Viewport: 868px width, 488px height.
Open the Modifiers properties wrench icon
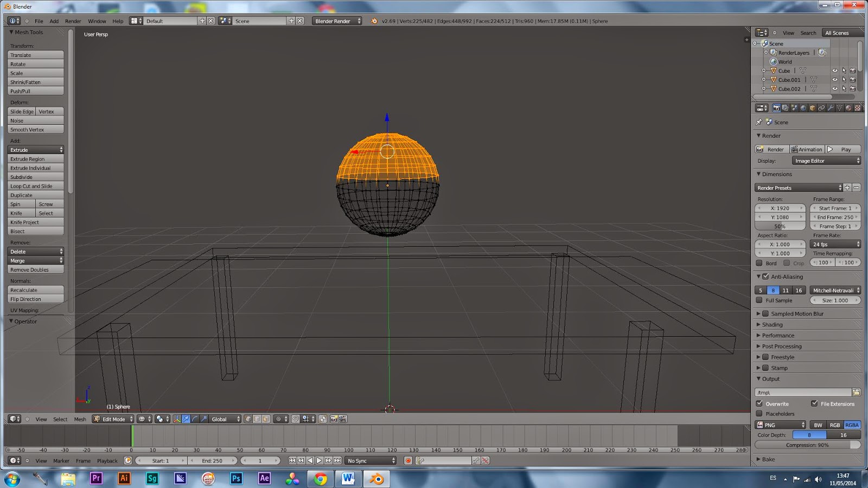pyautogui.click(x=831, y=108)
